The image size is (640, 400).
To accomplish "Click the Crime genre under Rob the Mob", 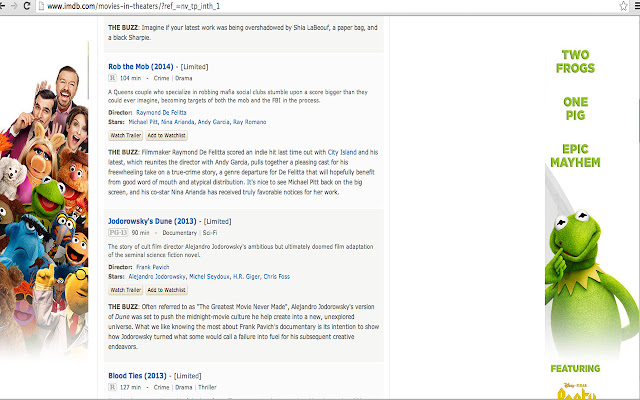I will (161, 78).
